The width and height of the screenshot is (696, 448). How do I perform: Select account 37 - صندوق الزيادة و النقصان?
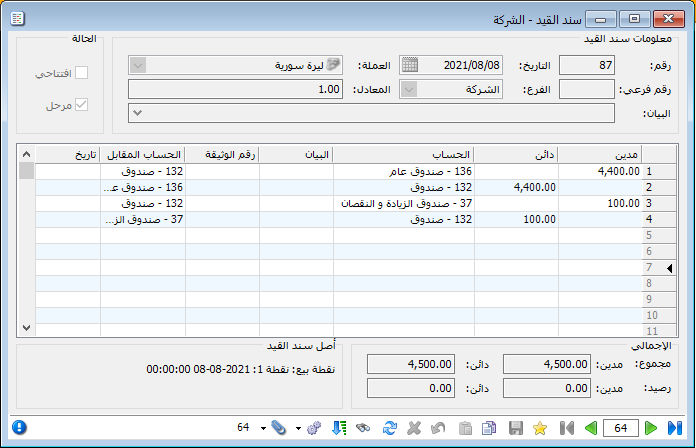403,203
